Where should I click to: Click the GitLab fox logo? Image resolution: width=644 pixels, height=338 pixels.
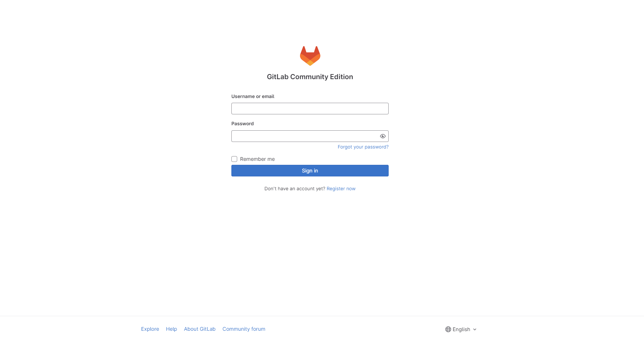(x=310, y=56)
